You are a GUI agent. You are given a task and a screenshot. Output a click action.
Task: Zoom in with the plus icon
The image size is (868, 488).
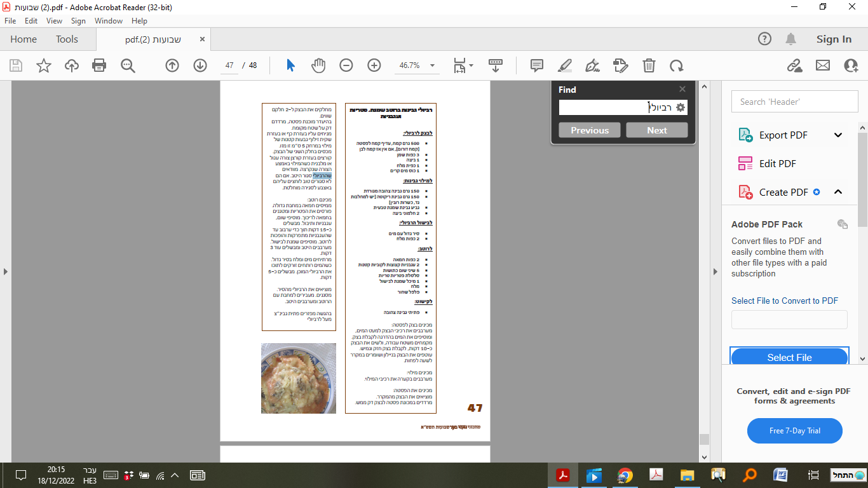tap(374, 65)
